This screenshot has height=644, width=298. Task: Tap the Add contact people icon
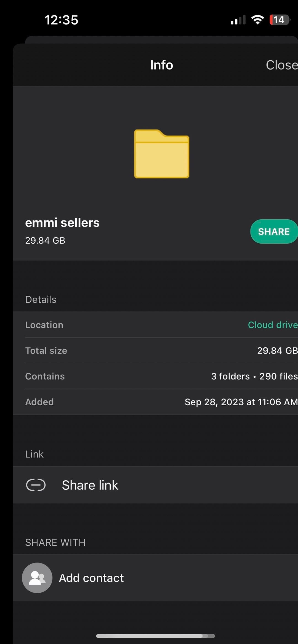coord(37,578)
